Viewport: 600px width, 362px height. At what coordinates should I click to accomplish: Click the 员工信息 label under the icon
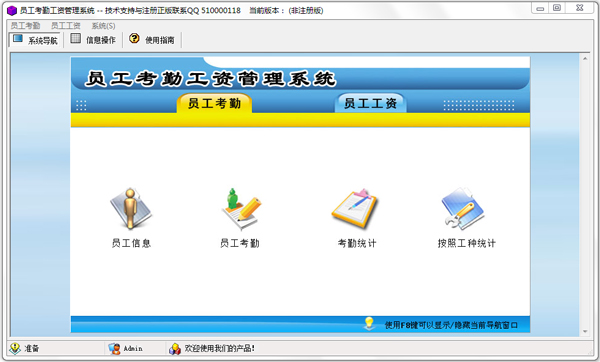click(131, 243)
